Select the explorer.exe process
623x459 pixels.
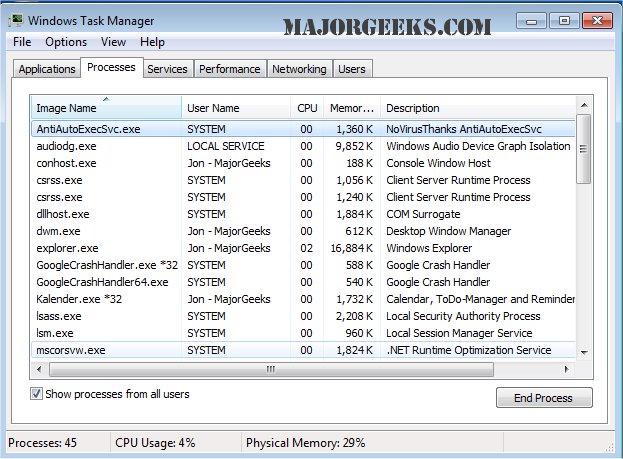pyautogui.click(x=303, y=248)
